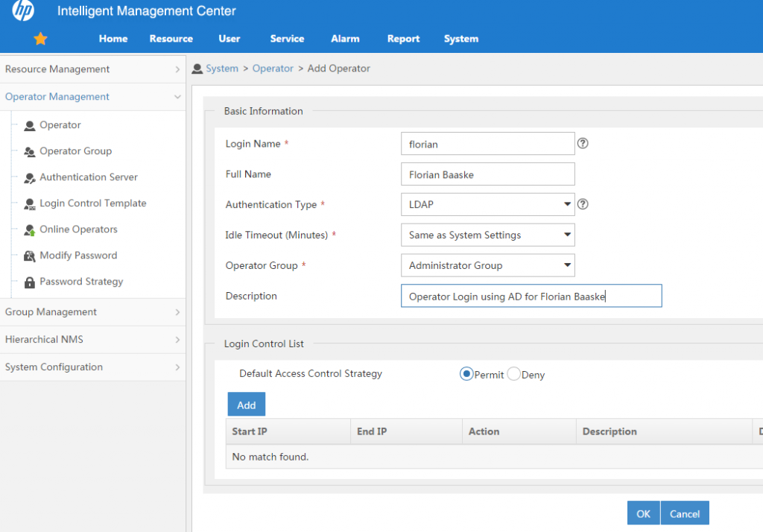Open the Alarm menu
763x532 pixels.
coord(345,38)
